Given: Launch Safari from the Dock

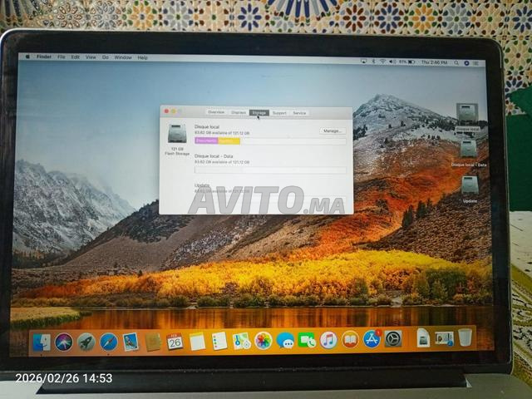Looking at the screenshot, I should 108,341.
